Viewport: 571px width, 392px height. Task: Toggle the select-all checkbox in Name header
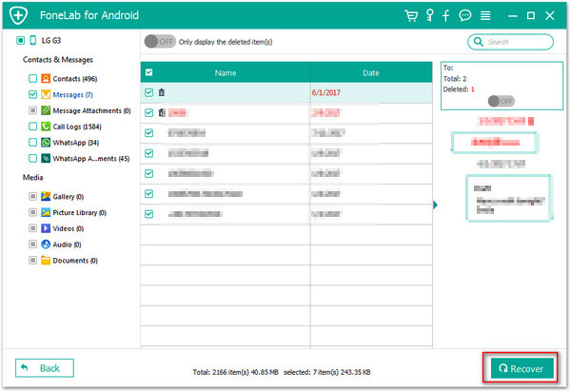click(x=149, y=72)
